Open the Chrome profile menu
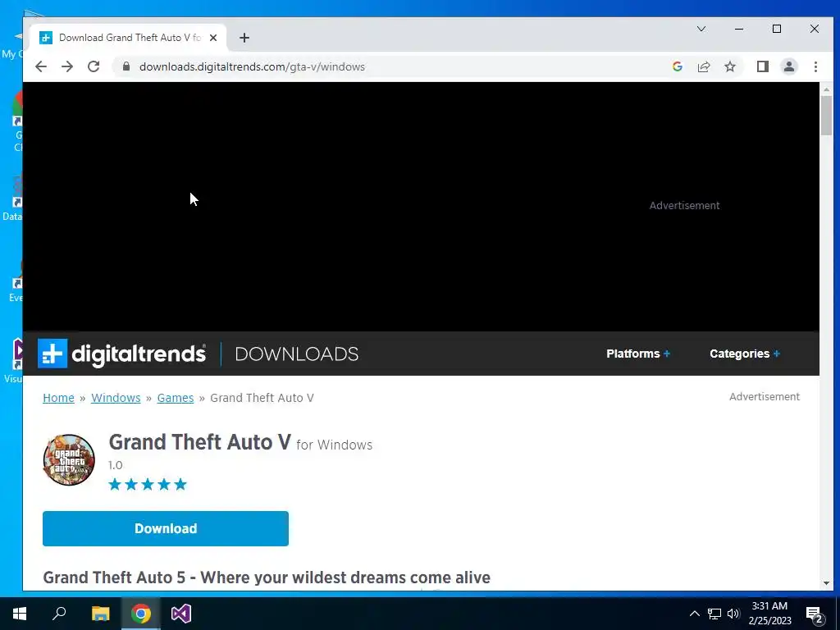Screen dimensions: 840x630 click(789, 66)
